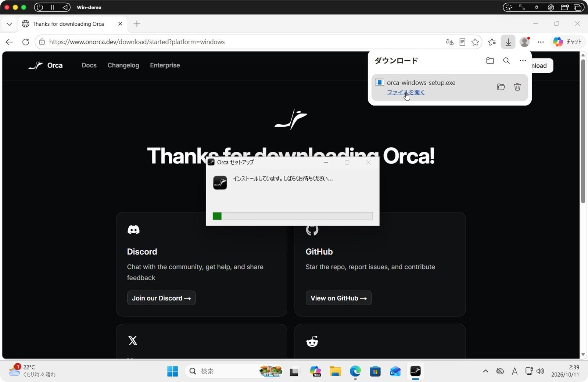The image size is (588, 382).
Task: View site information lock icon
Action: [42, 42]
